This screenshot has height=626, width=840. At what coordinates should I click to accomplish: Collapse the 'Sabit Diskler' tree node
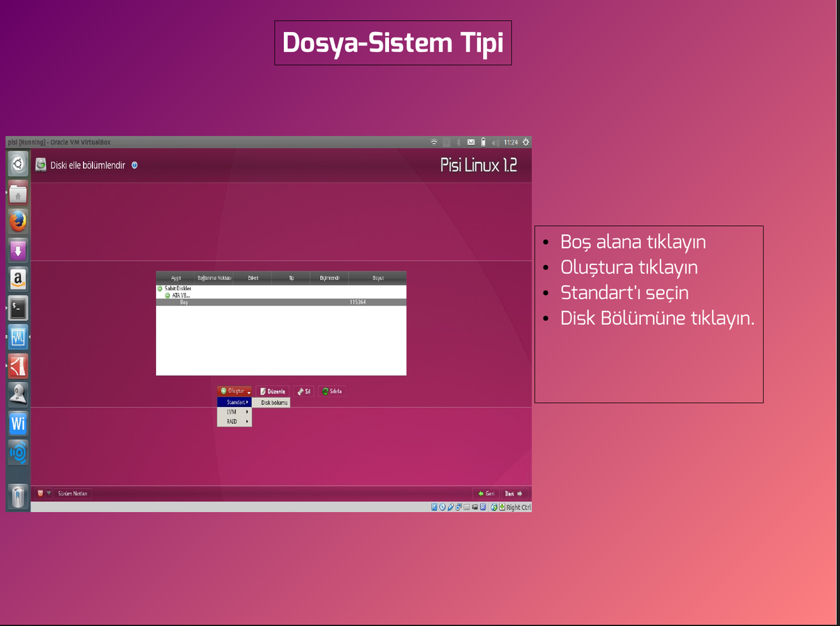[160, 288]
